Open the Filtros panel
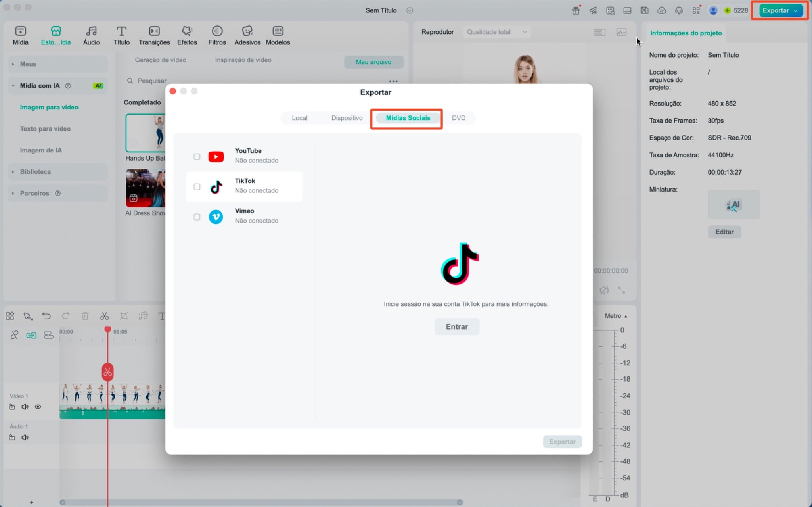 (x=217, y=35)
